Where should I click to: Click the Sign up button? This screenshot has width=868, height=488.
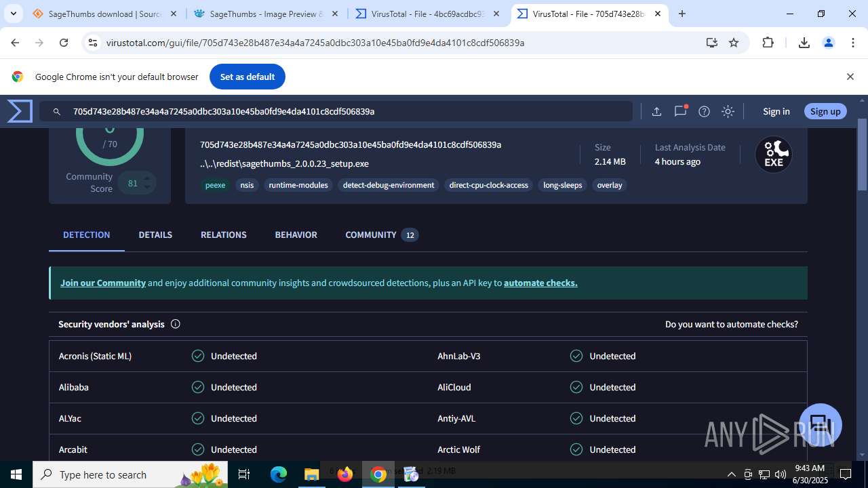(825, 111)
